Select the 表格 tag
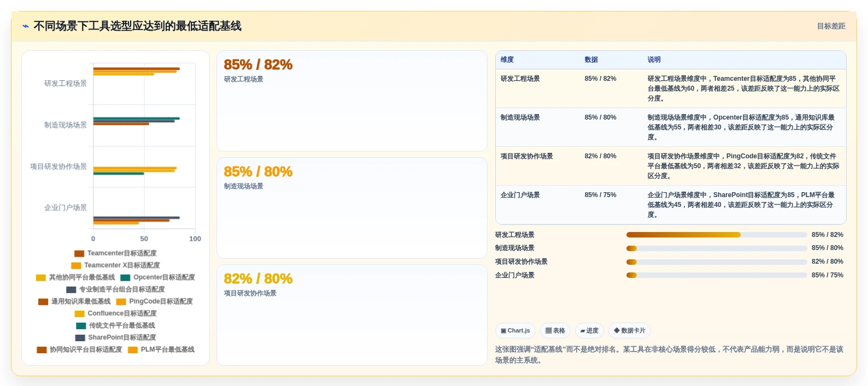This screenshot has width=868, height=386. (x=555, y=331)
